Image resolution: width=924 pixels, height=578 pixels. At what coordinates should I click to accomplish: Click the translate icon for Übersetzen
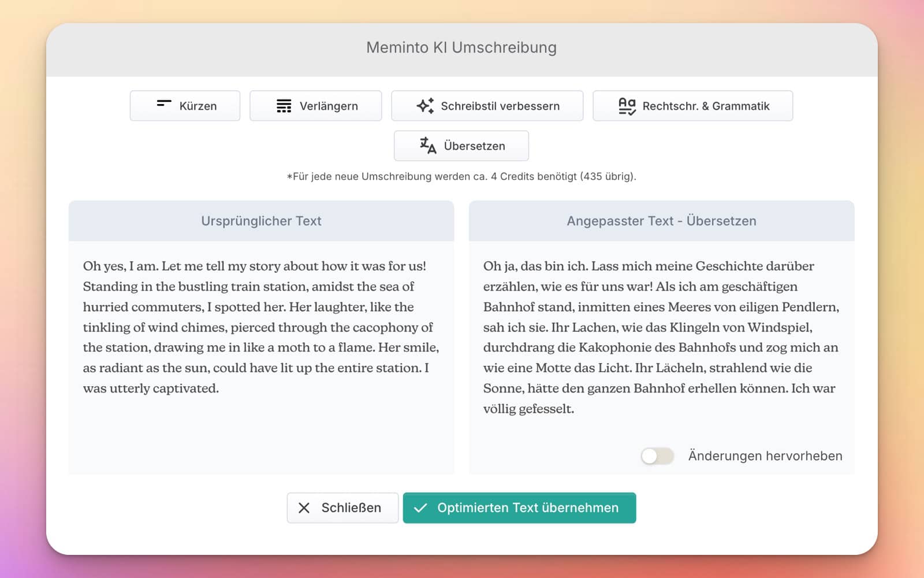pos(428,146)
